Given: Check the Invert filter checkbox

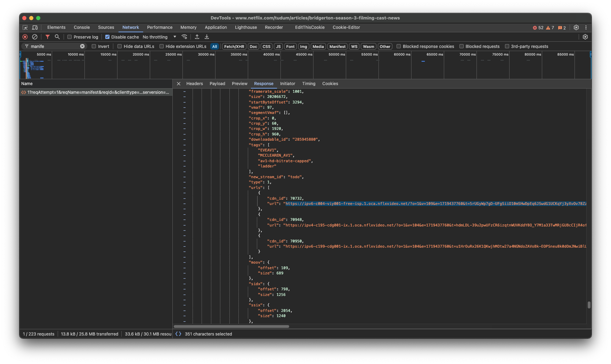Looking at the screenshot, I should 94,46.
